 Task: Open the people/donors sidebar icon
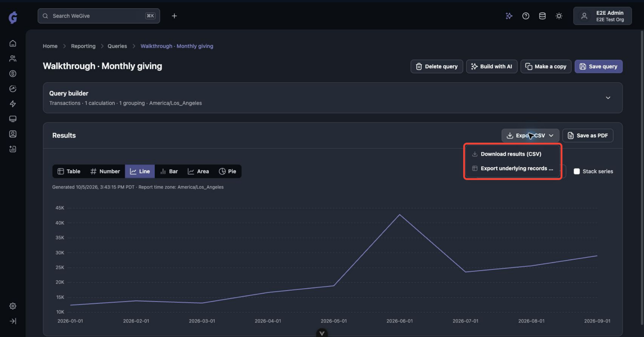(13, 59)
